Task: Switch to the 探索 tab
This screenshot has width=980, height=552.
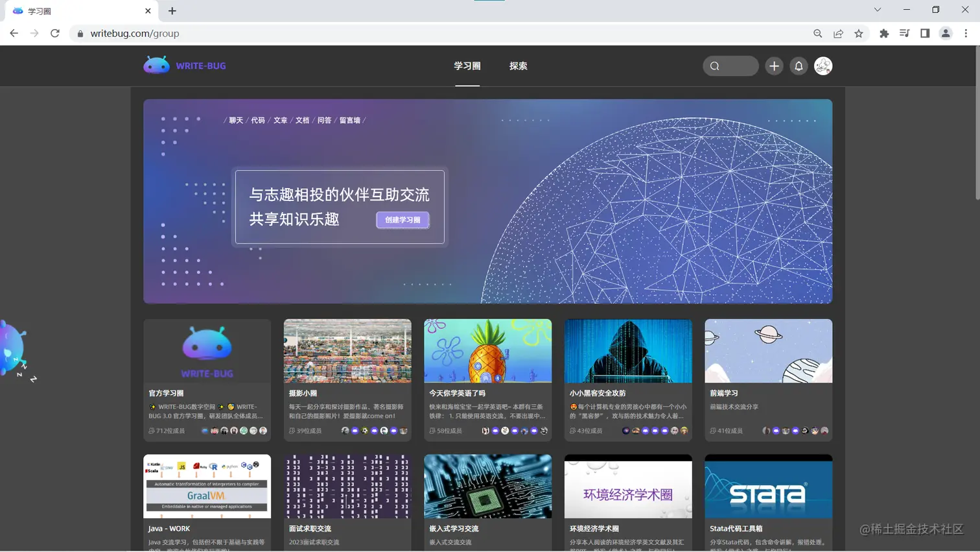Action: 518,66
